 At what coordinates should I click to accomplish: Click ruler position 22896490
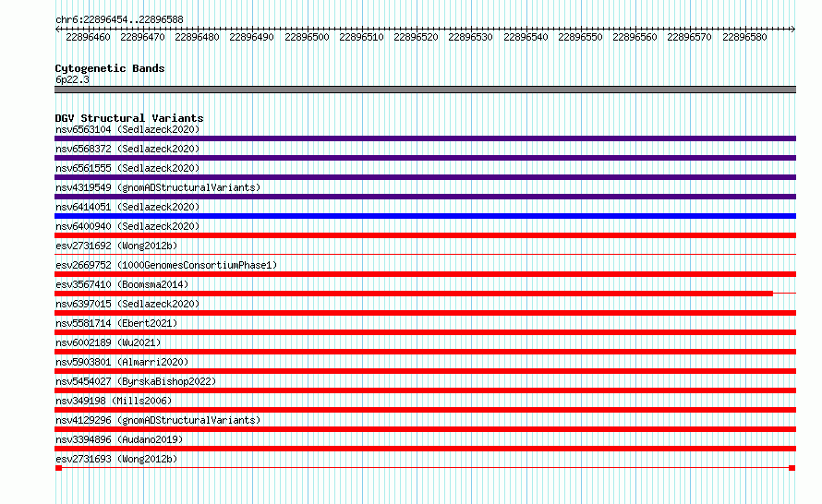click(251, 37)
